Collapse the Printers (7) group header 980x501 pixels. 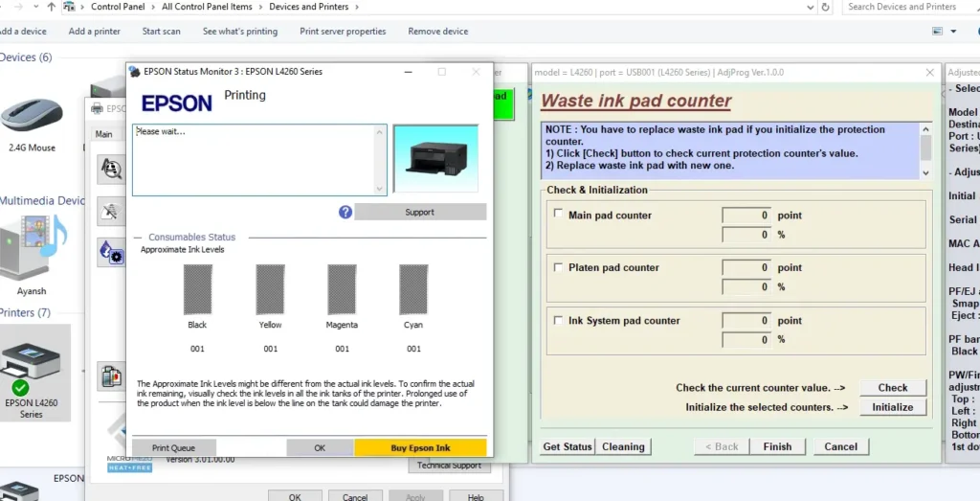(26, 312)
